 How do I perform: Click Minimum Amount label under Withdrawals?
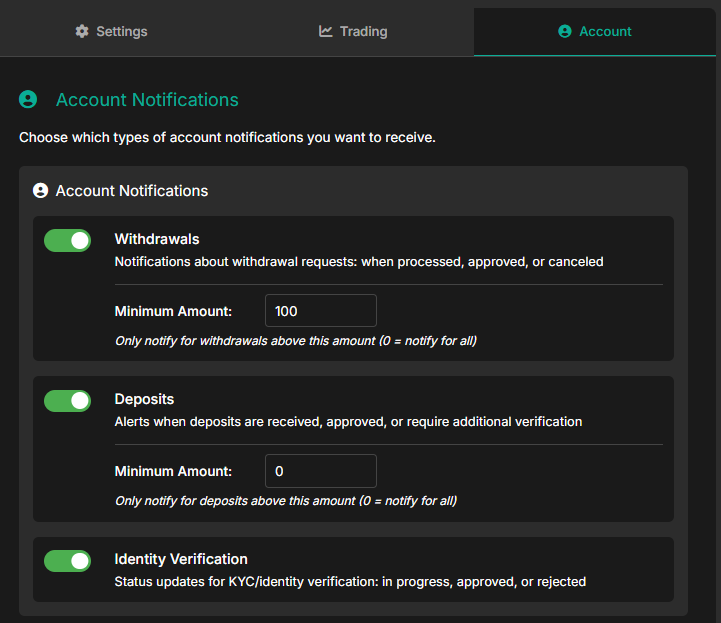[x=173, y=311]
